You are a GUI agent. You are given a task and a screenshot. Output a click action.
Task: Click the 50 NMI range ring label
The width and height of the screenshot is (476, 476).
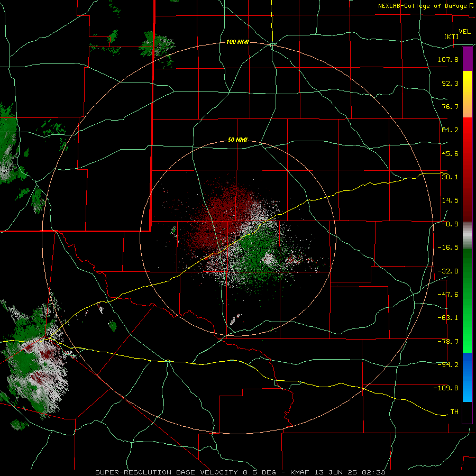(237, 140)
